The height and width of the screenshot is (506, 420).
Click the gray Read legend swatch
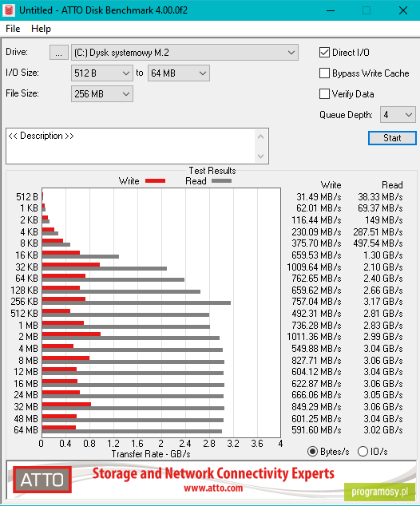[x=221, y=181]
